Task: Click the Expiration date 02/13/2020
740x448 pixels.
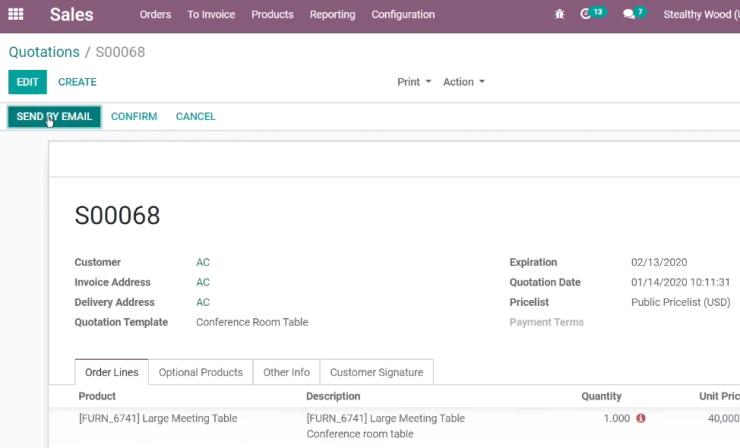Action: [659, 262]
